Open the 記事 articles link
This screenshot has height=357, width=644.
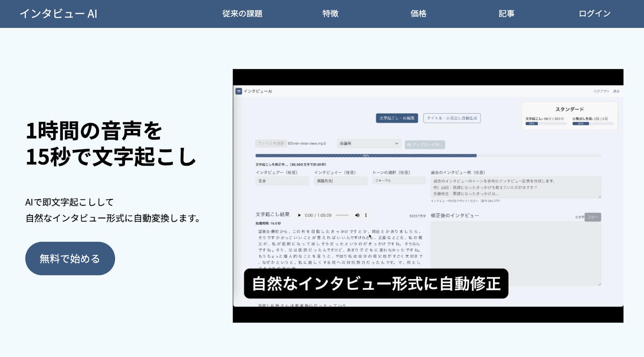tap(506, 14)
